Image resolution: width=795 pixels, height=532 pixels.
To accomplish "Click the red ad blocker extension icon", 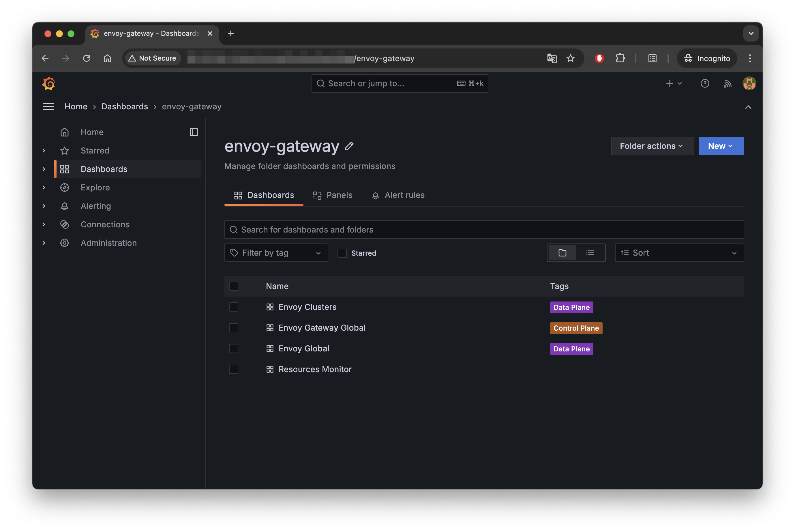I will 599,58.
